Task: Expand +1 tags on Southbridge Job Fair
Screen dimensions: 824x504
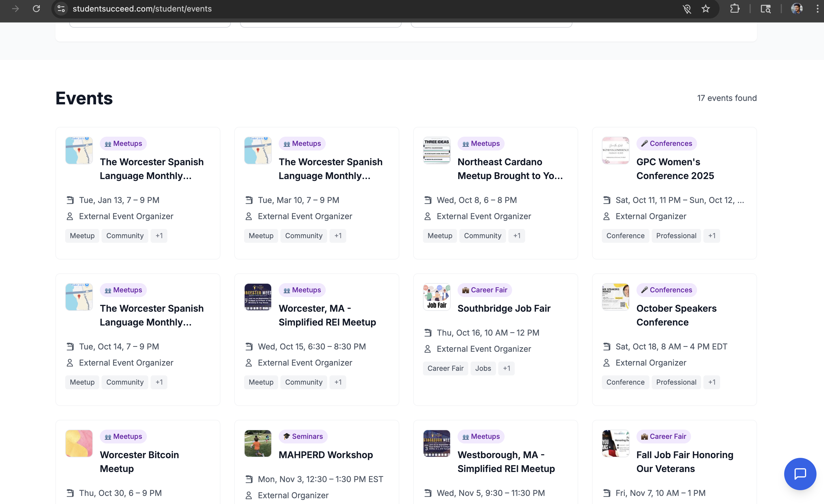Action: point(506,368)
